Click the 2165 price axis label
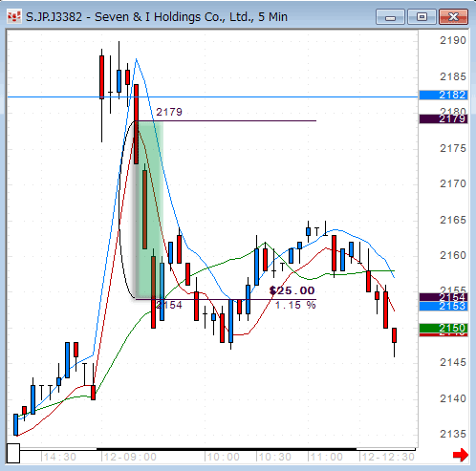The height and width of the screenshot is (471, 476). (453, 220)
